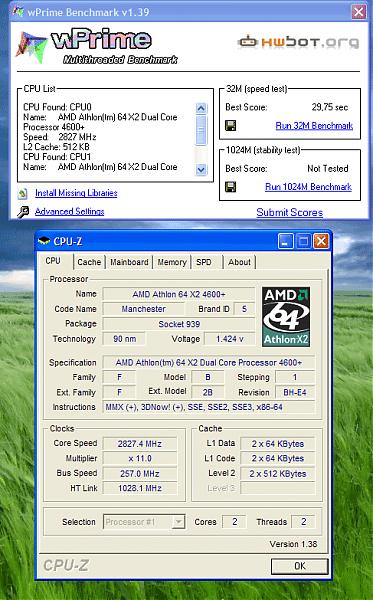Click the Brand ID value '5'
The height and width of the screenshot is (600, 373).
coord(244,309)
